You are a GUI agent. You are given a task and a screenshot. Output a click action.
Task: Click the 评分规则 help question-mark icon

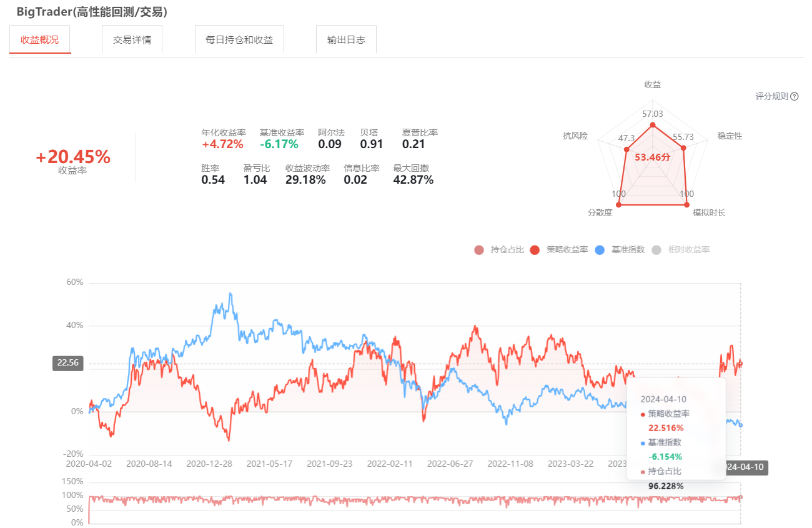coord(795,97)
